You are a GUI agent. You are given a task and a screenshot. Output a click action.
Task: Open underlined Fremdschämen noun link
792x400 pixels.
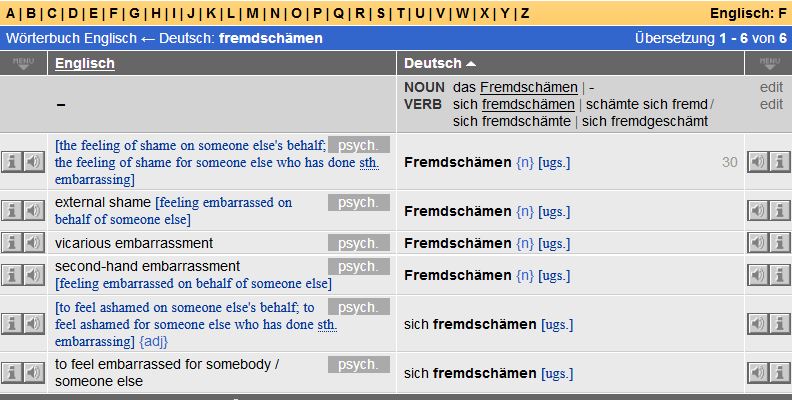click(529, 87)
